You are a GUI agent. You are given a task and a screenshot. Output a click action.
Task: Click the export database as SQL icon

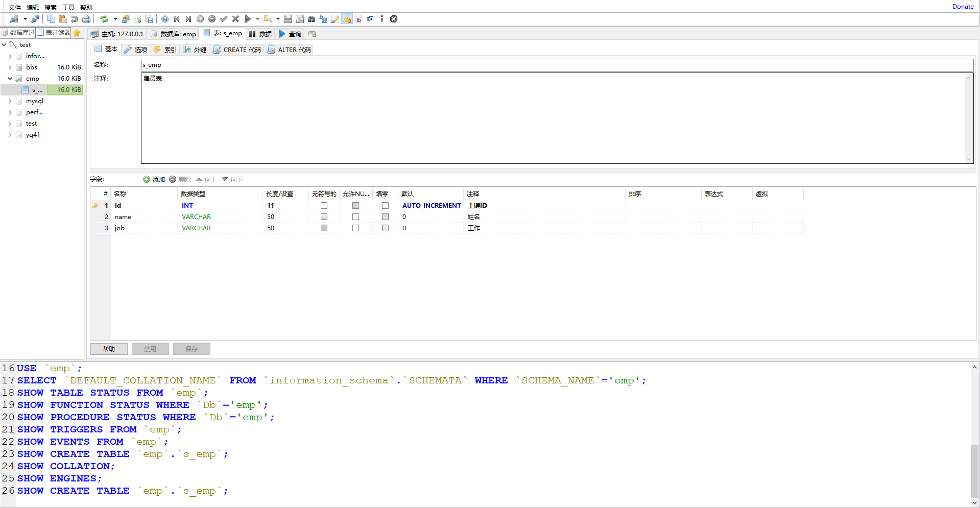click(137, 19)
